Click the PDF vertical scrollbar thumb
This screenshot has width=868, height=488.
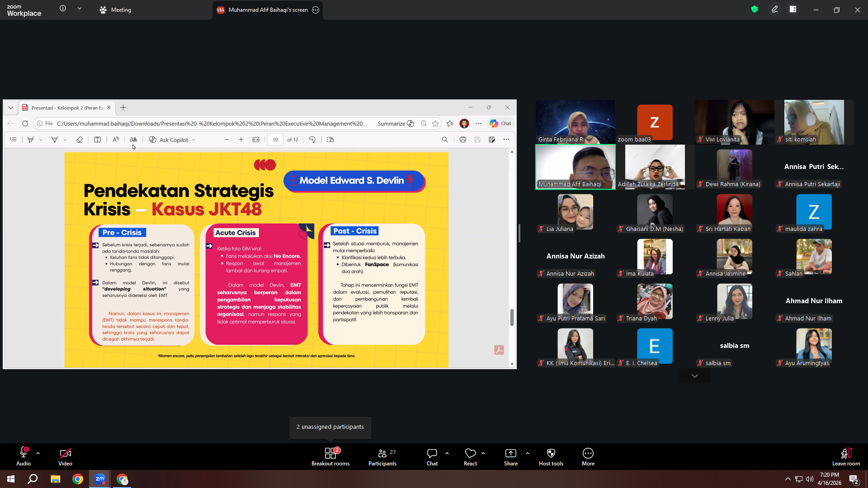pyautogui.click(x=512, y=317)
